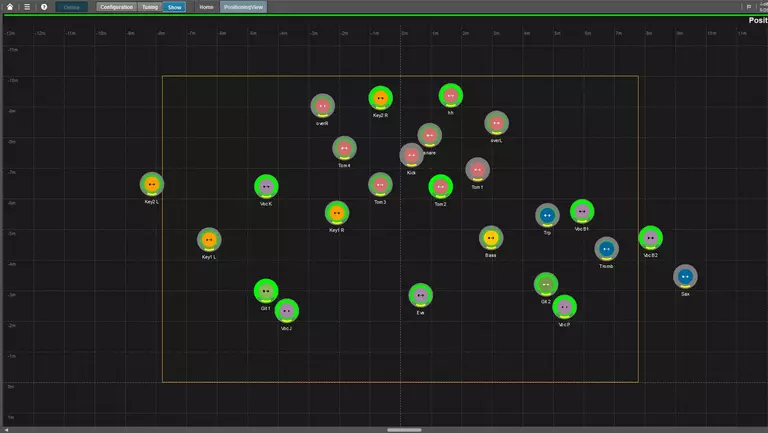Viewport: 768px width, 433px height.
Task: Open the Home tab
Action: click(x=206, y=7)
